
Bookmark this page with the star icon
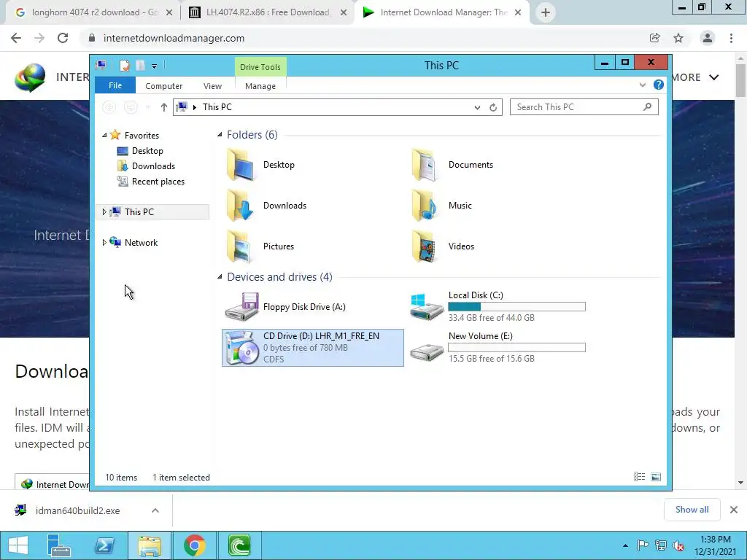click(678, 38)
